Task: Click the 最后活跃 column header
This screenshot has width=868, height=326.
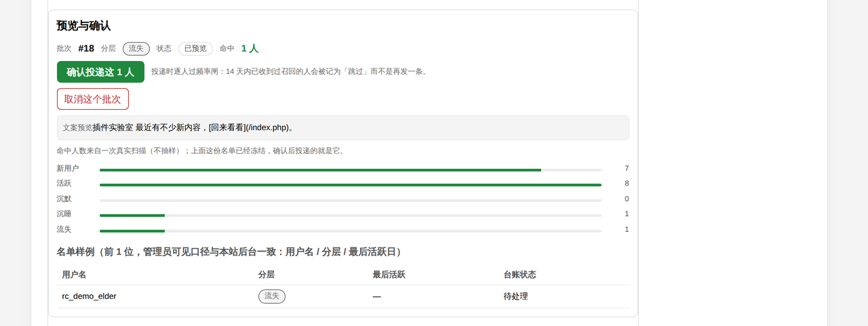Action: click(389, 274)
